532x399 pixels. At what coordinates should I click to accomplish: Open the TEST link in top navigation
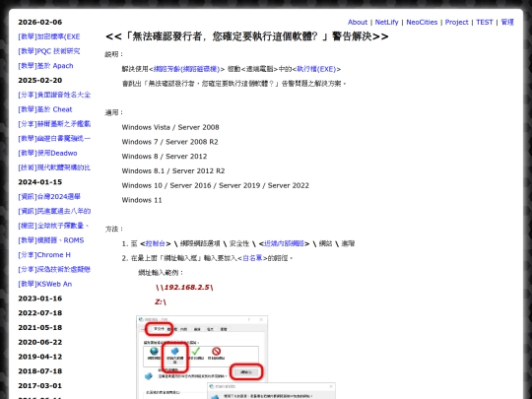tap(484, 22)
